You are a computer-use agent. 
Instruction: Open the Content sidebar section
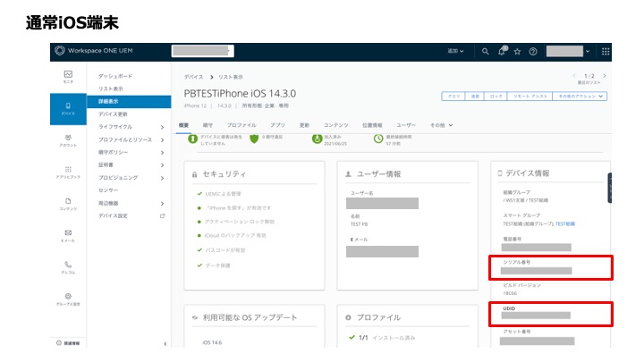point(68,204)
